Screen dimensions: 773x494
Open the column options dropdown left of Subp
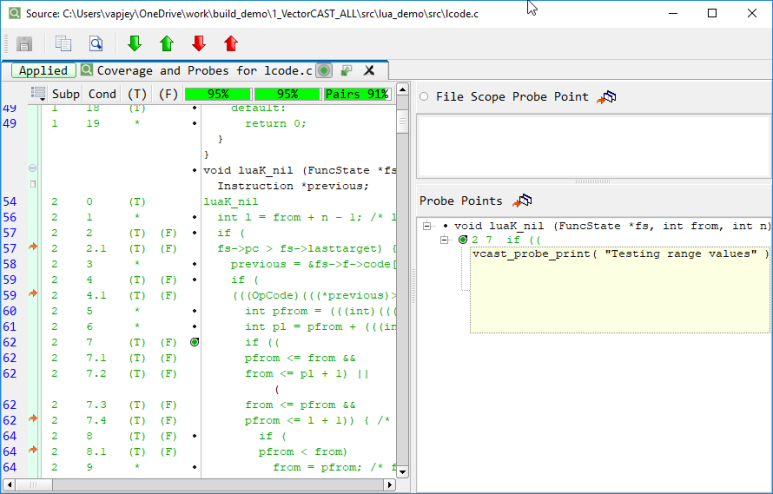click(39, 93)
